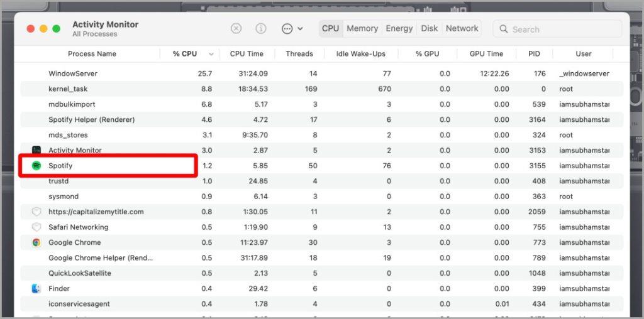Image resolution: width=644 pixels, height=319 pixels.
Task: Select Google Chrome Helper (Rend... process
Action: coord(101,258)
